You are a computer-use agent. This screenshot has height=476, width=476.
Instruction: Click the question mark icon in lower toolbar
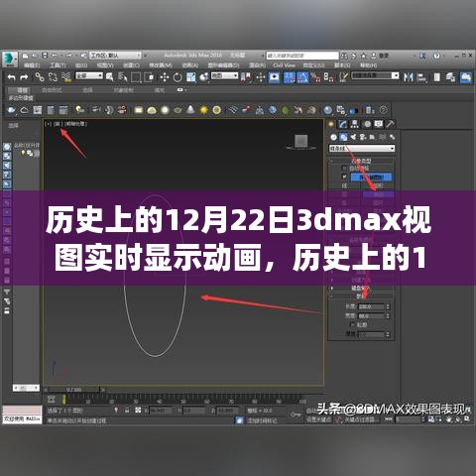[x=383, y=109]
